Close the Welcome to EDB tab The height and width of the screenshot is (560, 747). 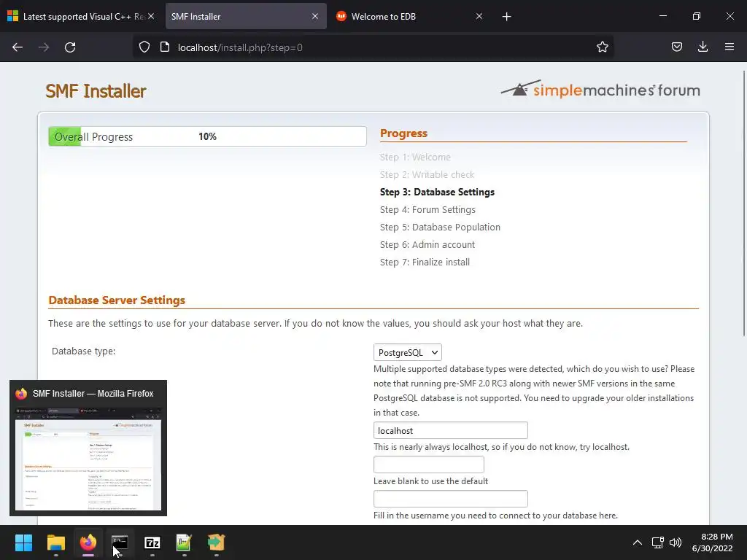click(479, 16)
